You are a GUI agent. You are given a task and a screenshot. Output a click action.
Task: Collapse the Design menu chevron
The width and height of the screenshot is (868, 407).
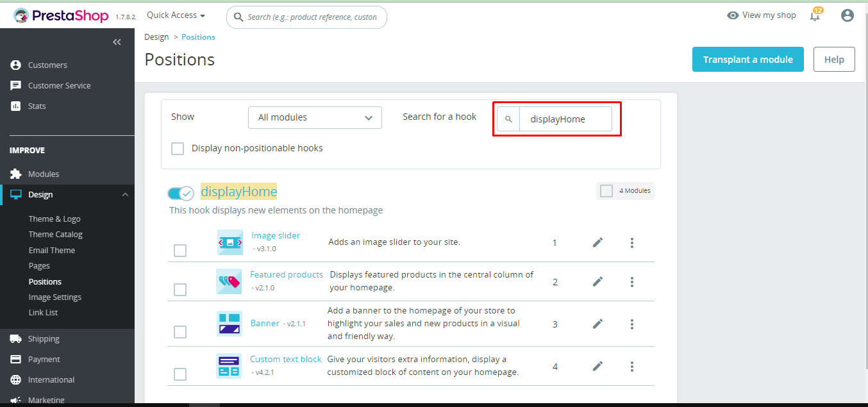click(125, 195)
